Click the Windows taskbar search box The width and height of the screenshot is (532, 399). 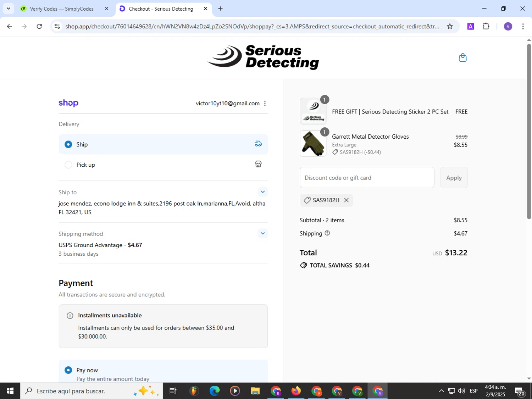92,391
